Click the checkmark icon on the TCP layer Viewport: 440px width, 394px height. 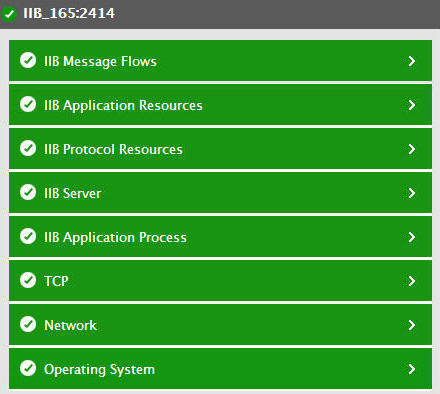point(28,280)
